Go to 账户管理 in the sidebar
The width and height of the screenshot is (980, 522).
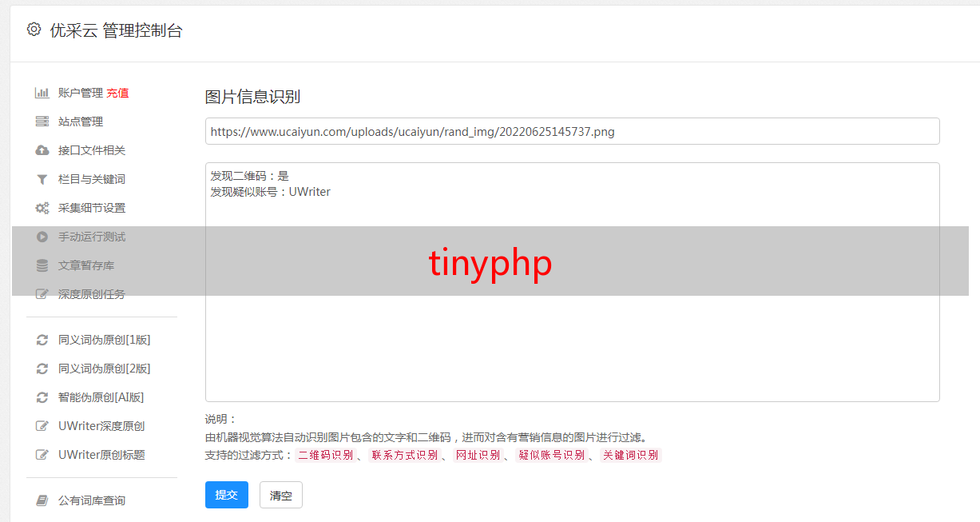(x=81, y=93)
